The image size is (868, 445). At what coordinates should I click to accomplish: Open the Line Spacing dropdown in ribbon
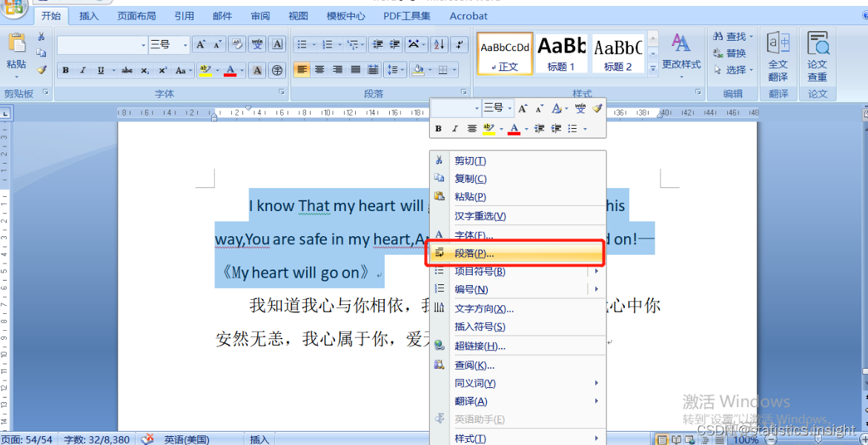395,70
